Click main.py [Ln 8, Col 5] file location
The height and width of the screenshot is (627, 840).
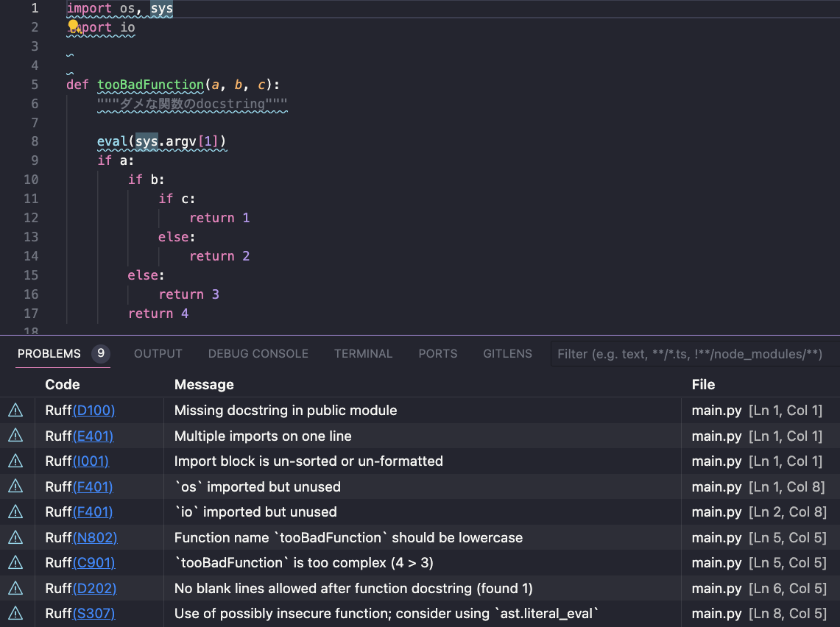pyautogui.click(x=758, y=614)
